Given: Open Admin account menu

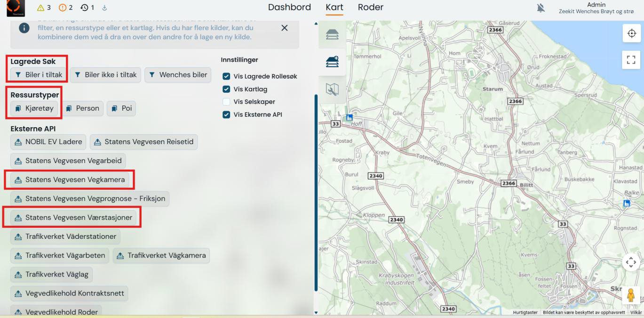Looking at the screenshot, I should click(x=596, y=8).
